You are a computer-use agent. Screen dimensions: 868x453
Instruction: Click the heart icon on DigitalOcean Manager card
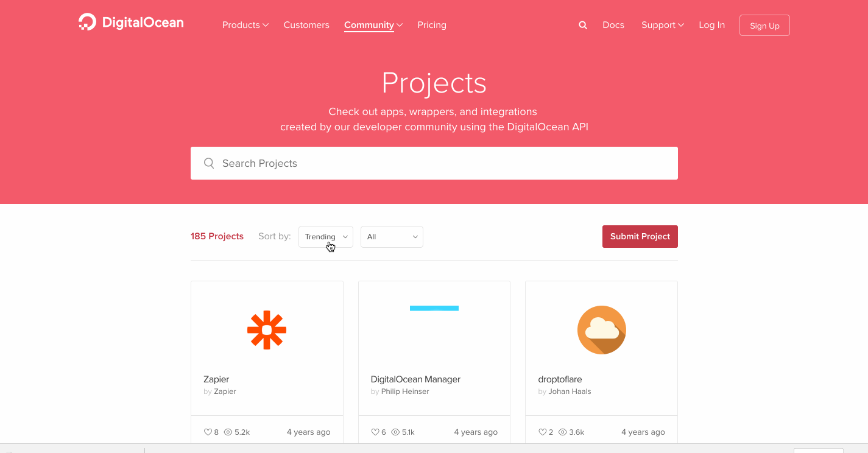pyautogui.click(x=374, y=432)
